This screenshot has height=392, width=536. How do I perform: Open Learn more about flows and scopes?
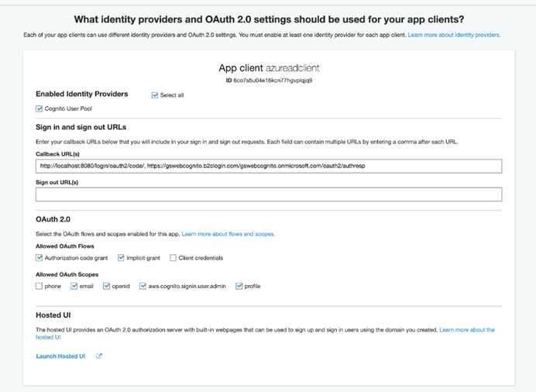(228, 234)
